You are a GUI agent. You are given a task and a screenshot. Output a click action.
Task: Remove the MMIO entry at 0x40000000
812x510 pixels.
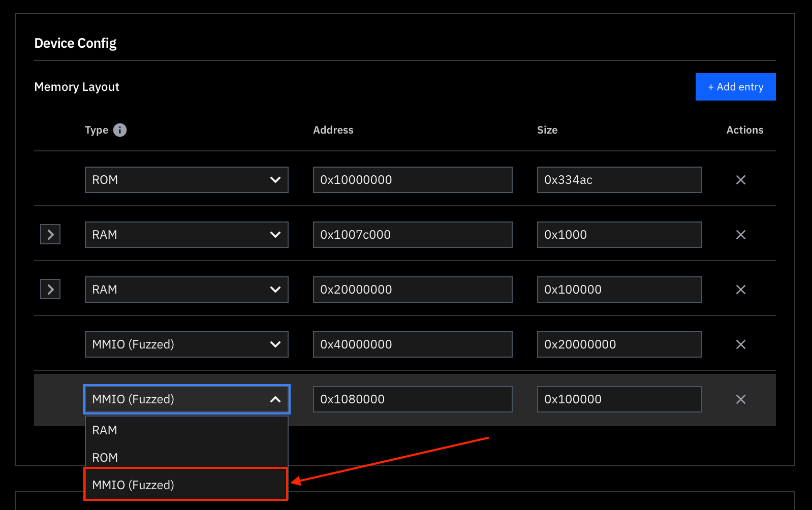(x=740, y=344)
